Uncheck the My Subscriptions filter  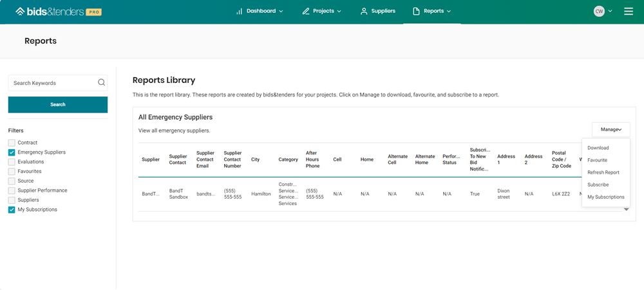[x=12, y=210]
